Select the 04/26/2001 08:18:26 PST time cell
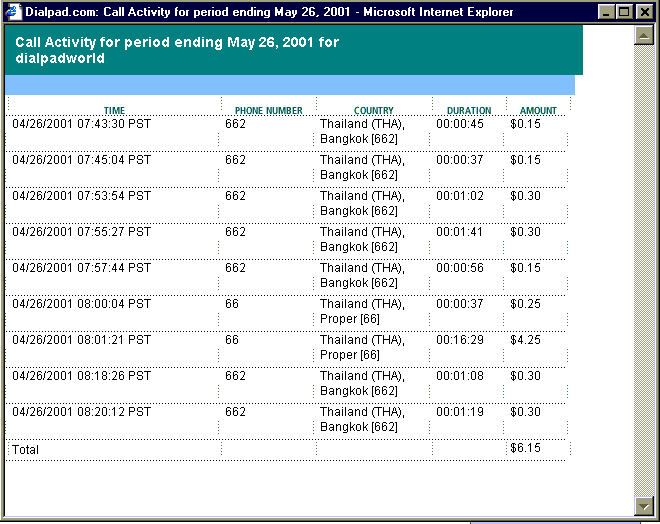 pyautogui.click(x=81, y=376)
